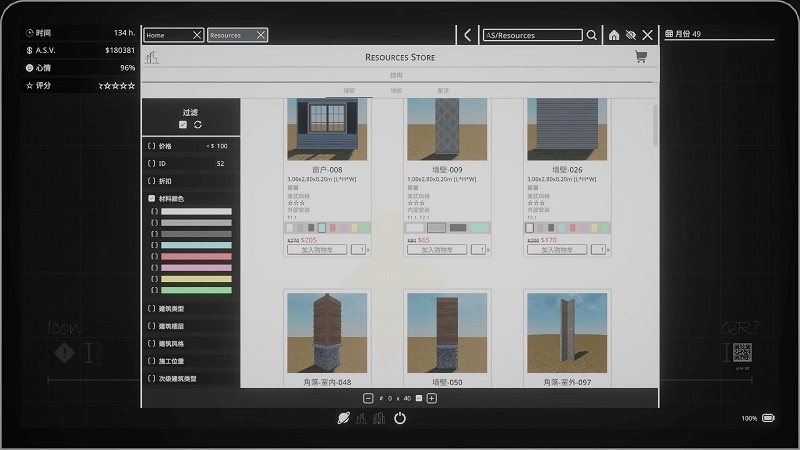Image resolution: width=800 pixels, height=450 pixels.
Task: Click the power icon at bottom
Action: tap(400, 418)
